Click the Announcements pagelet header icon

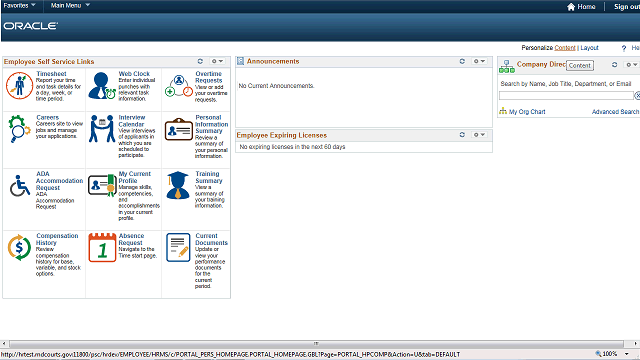[x=240, y=61]
